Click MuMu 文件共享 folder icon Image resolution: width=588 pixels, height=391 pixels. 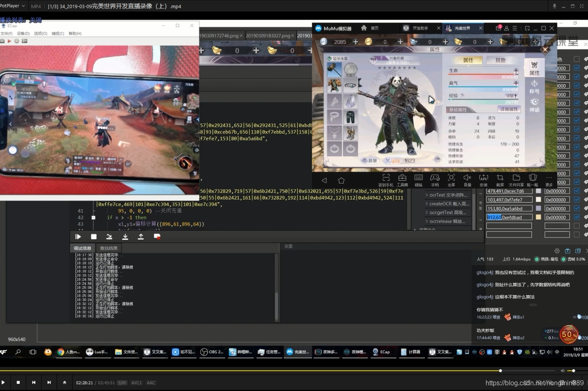point(516,180)
